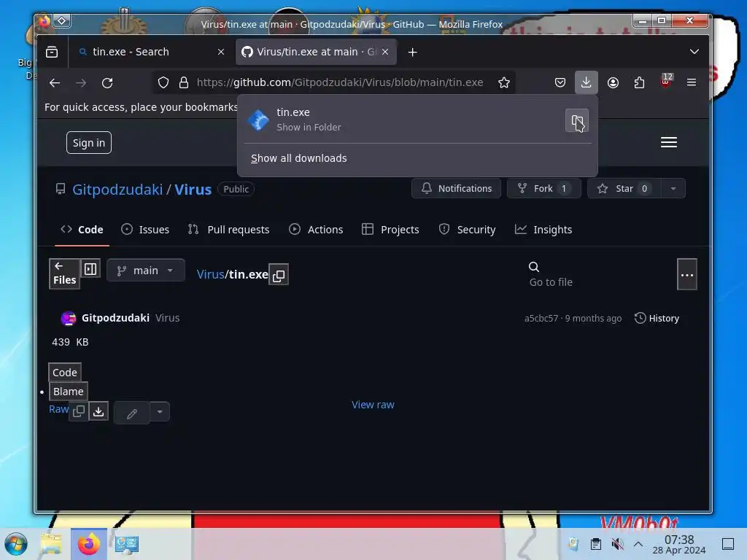
Task: Copy the file path next to Virus/tin.exe
Action: tap(279, 275)
